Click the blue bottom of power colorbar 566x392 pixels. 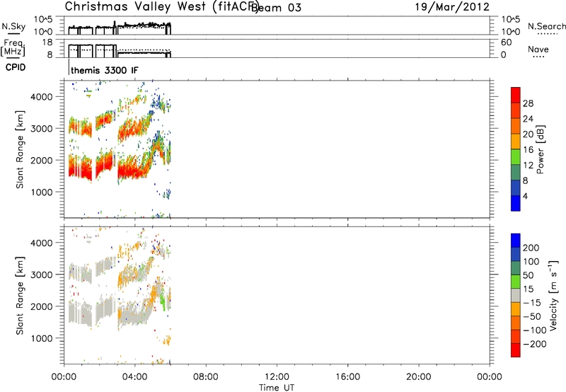pos(516,203)
